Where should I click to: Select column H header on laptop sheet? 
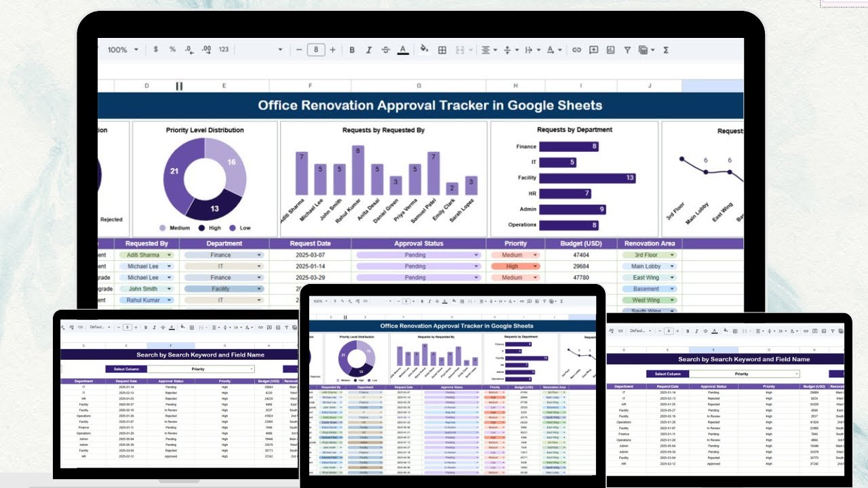click(x=515, y=86)
